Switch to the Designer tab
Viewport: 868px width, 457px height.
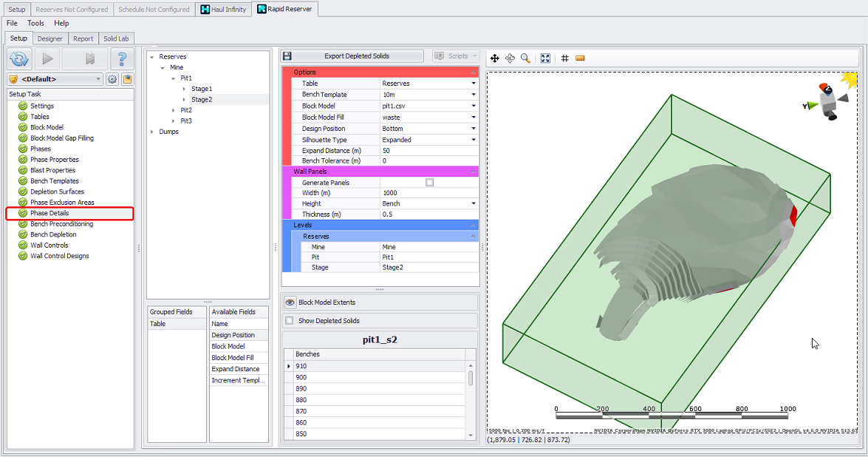(50, 38)
